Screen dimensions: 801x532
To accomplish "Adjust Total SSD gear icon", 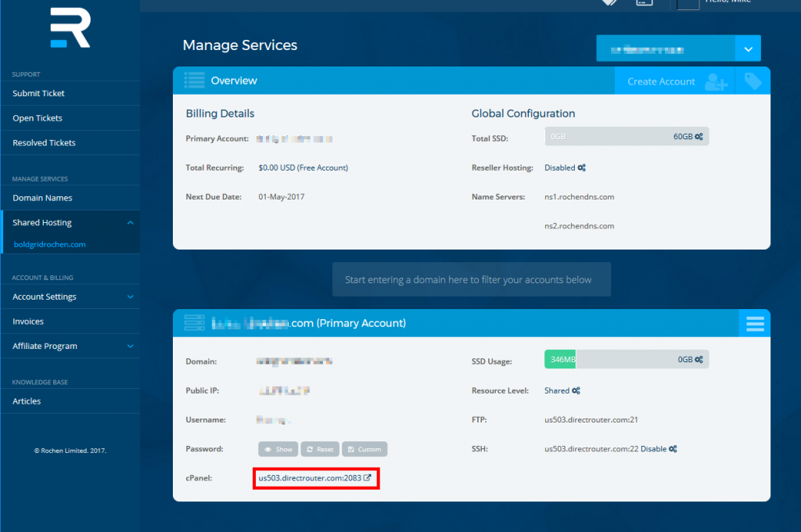I will coord(699,136).
